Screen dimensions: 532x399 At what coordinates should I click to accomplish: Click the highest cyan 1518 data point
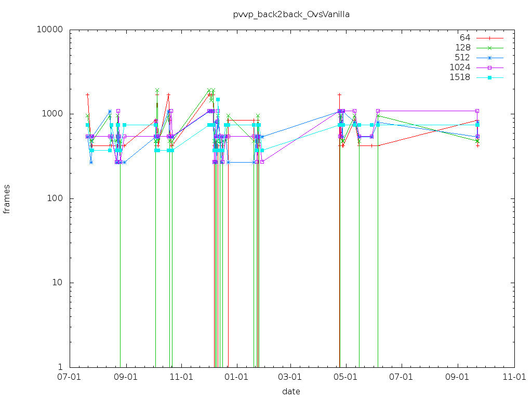218,99
